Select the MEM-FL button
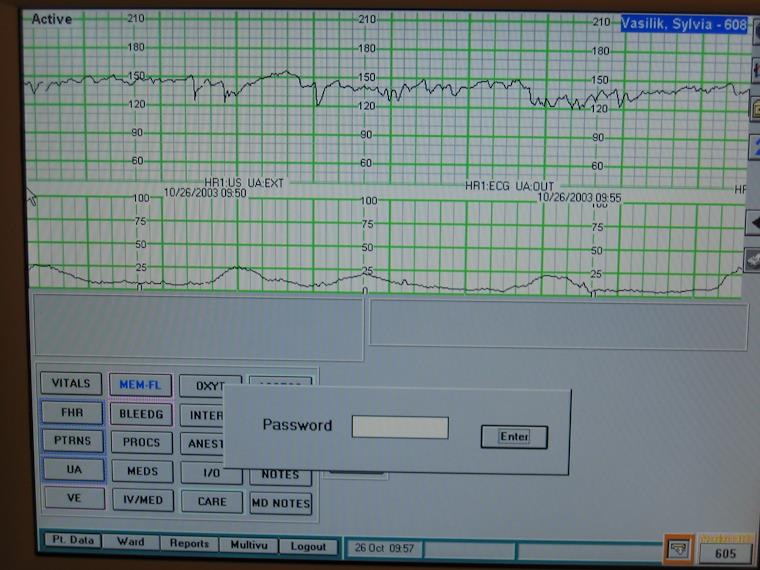Image resolution: width=760 pixels, height=570 pixels. [x=141, y=384]
